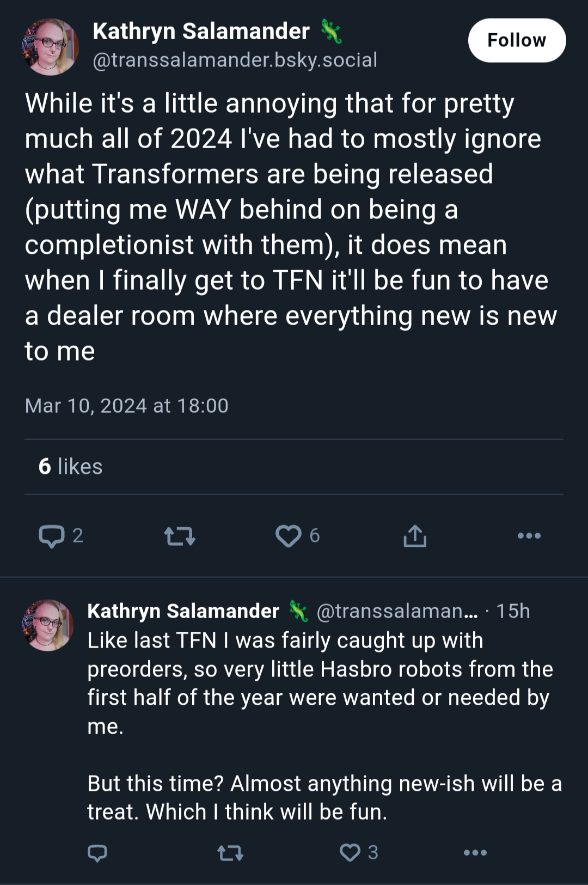Share the main post via share icon
588x885 pixels.
415,536
